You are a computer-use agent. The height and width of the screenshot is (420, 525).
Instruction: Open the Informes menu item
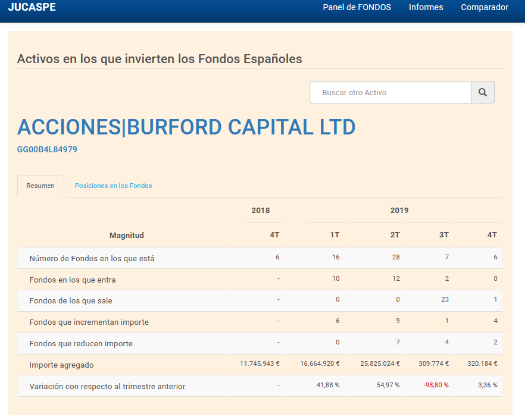coord(426,8)
